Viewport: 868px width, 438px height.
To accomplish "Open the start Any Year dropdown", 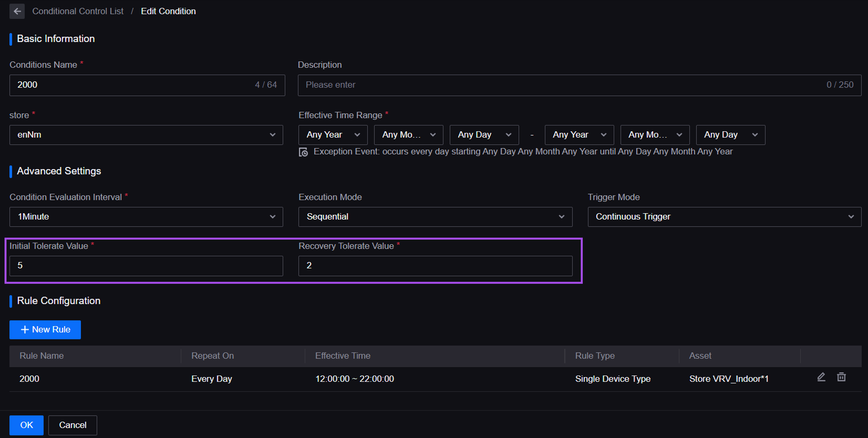I will tap(333, 135).
